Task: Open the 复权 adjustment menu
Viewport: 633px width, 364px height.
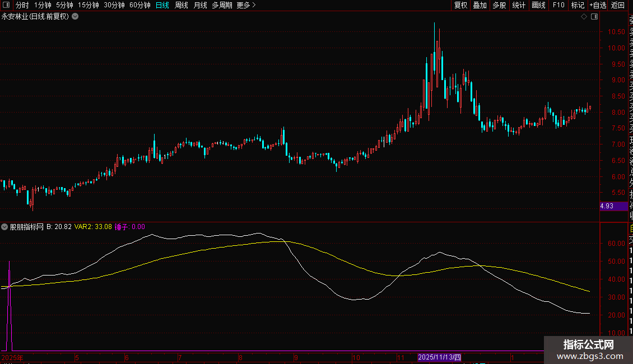Action: point(460,5)
